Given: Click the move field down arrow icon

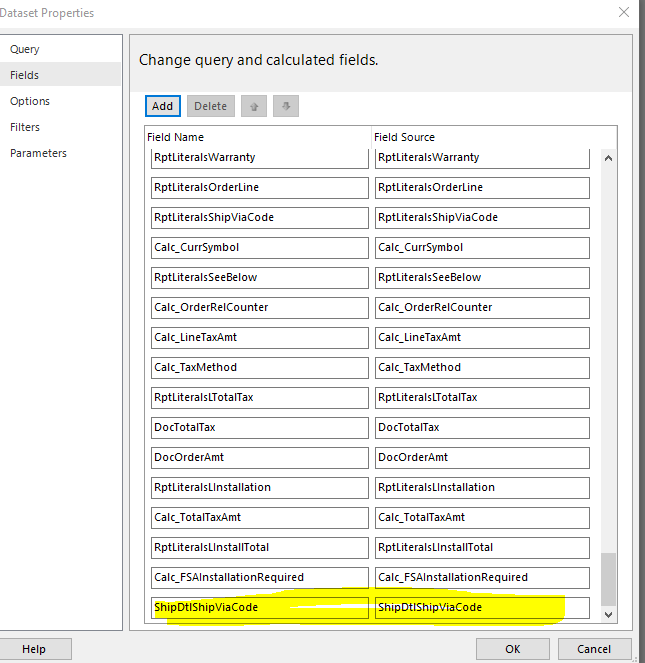Looking at the screenshot, I should point(286,106).
